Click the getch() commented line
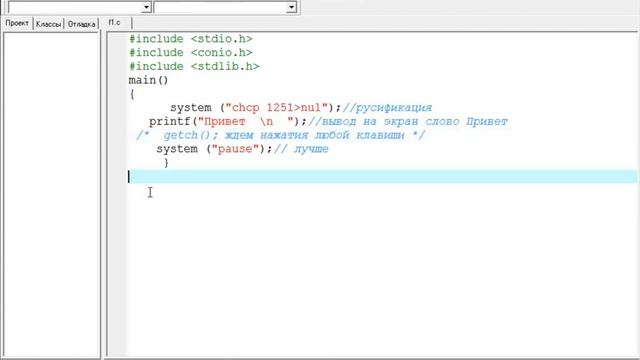Screen dimensions: 640x360 (x=281, y=135)
